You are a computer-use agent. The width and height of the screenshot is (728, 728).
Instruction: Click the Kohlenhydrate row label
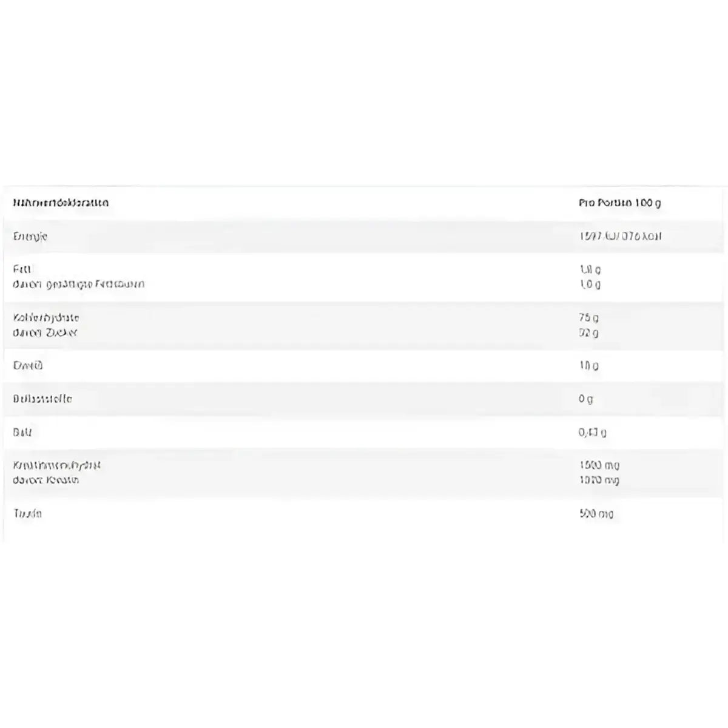tap(46, 317)
